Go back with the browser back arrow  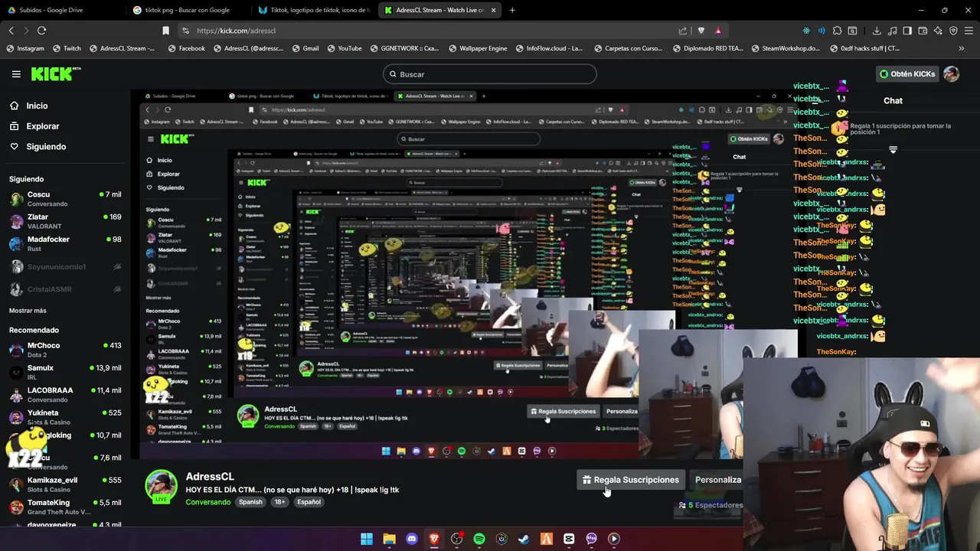[11, 31]
